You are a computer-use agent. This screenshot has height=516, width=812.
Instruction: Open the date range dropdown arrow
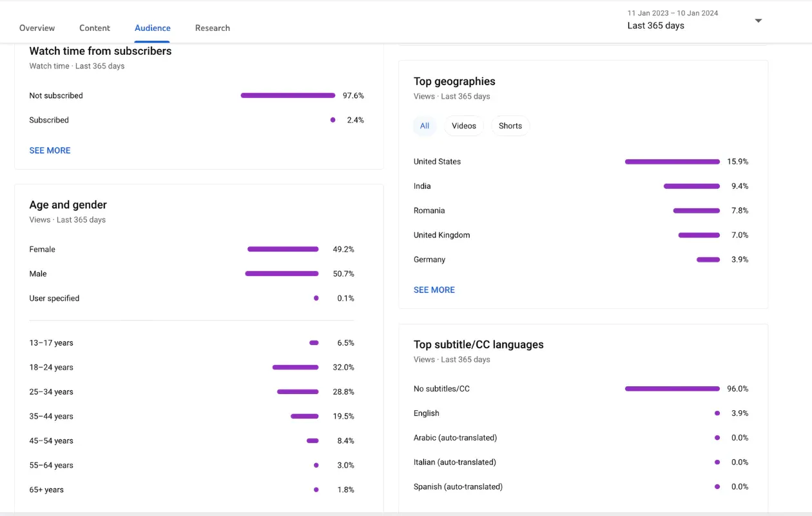pos(758,21)
